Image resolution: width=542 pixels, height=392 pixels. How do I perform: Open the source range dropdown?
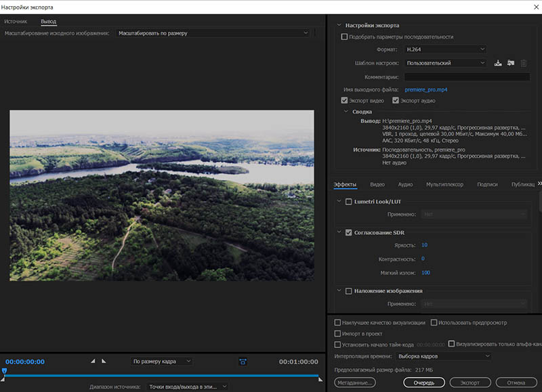click(188, 387)
